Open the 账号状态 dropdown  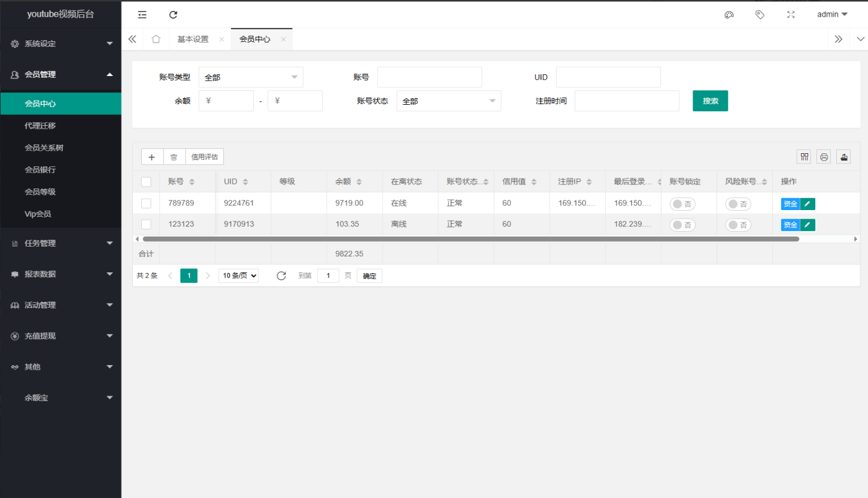tap(449, 101)
